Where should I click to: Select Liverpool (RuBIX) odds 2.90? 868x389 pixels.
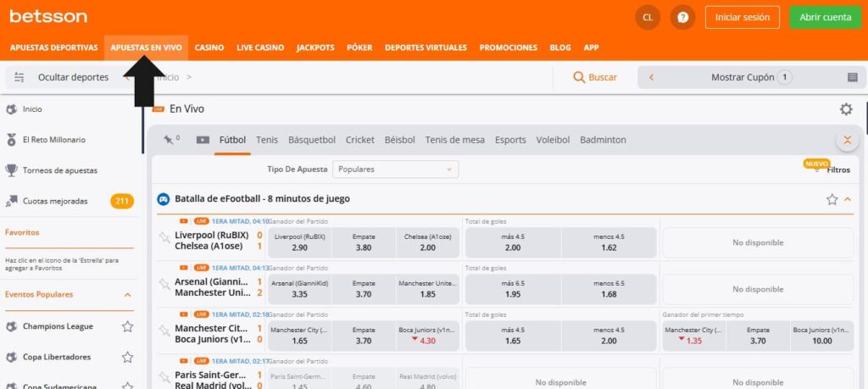click(299, 242)
